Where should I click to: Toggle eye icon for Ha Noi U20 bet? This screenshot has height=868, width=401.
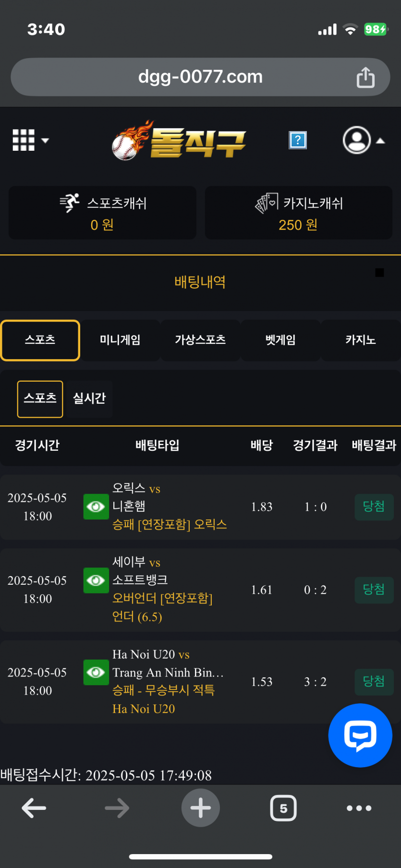coord(96,672)
